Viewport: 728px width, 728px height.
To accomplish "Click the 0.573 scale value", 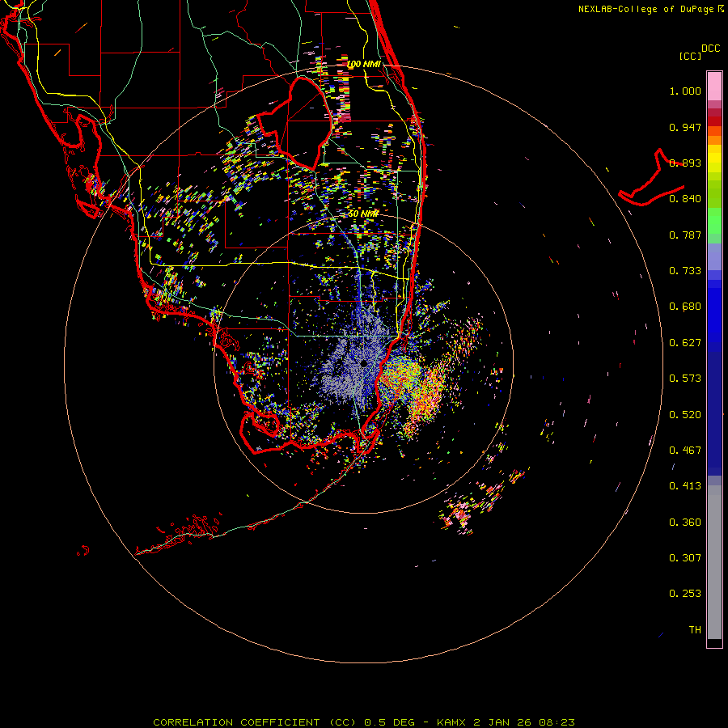I will (x=685, y=379).
